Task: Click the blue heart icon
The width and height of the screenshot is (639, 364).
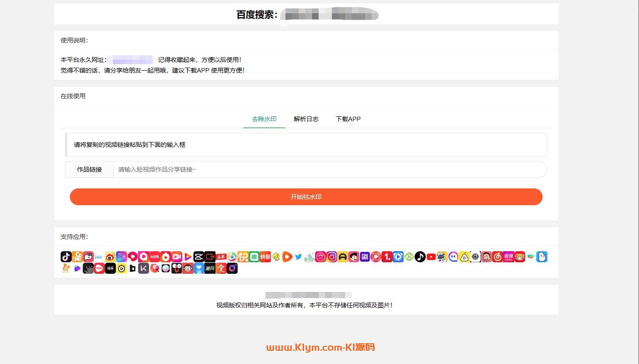Action: coord(199,268)
